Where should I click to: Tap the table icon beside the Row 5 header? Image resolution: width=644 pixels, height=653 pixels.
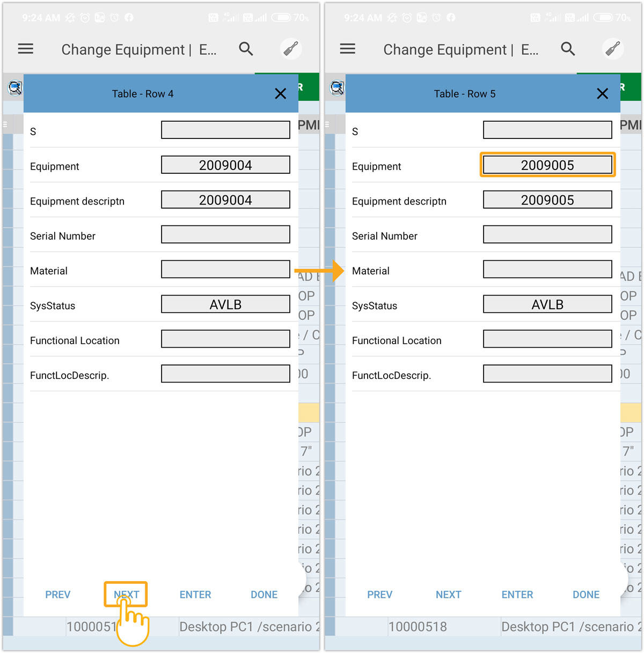(337, 87)
